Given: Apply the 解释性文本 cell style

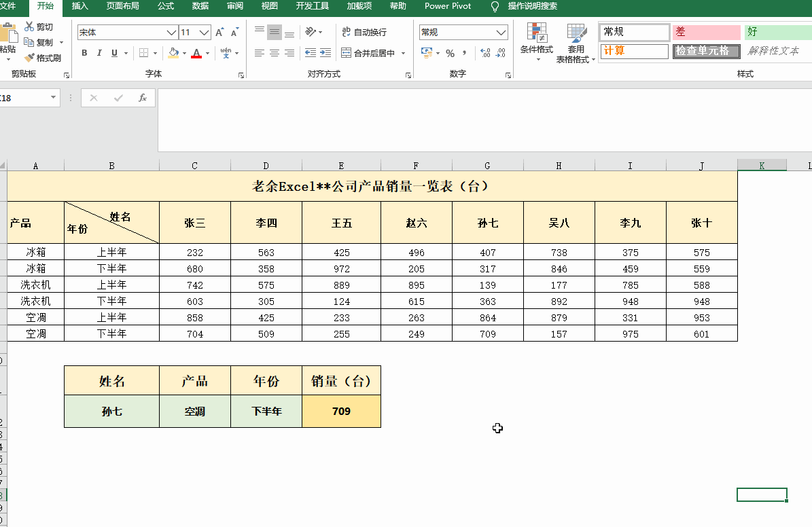Looking at the screenshot, I should pyautogui.click(x=778, y=51).
